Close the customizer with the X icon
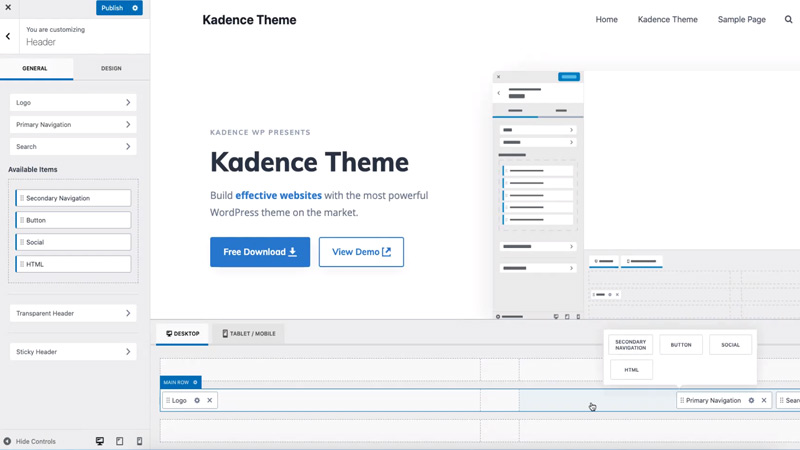The image size is (800, 450). tap(8, 8)
